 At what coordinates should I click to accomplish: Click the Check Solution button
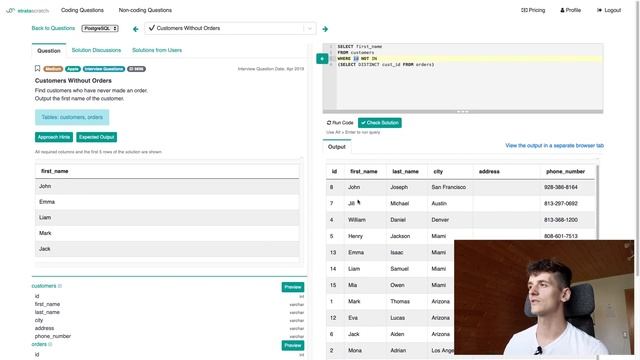[380, 122]
